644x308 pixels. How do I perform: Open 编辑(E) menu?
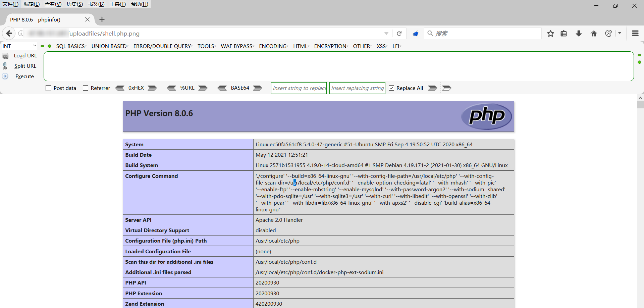click(x=32, y=4)
